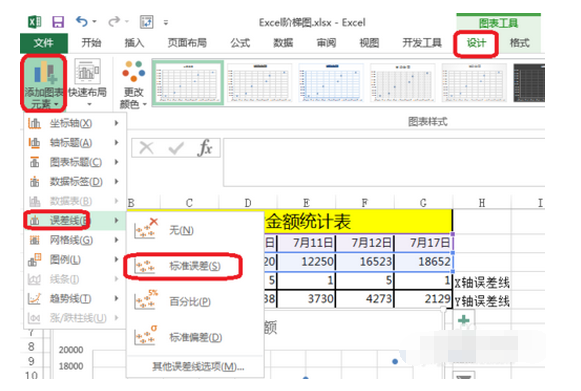Image resolution: width=581 pixels, height=391 pixels.
Task: Click the green plus chart elements button
Action: pyautogui.click(x=464, y=320)
